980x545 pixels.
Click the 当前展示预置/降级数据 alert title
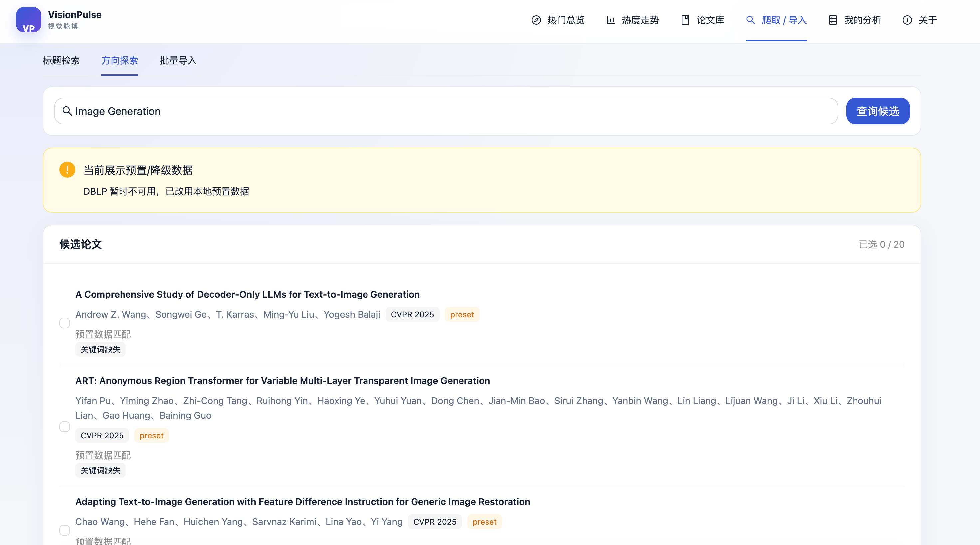138,170
